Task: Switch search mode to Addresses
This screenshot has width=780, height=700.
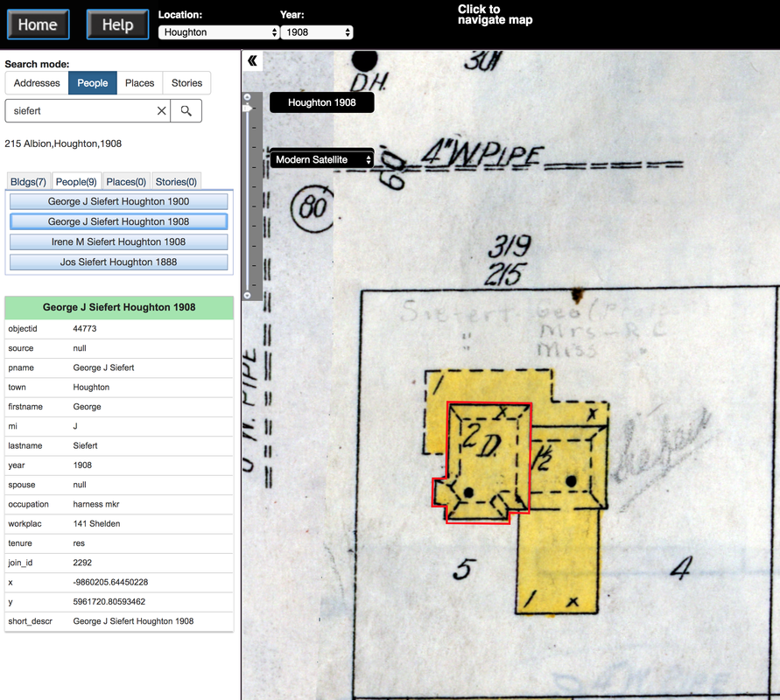Action: [x=37, y=83]
